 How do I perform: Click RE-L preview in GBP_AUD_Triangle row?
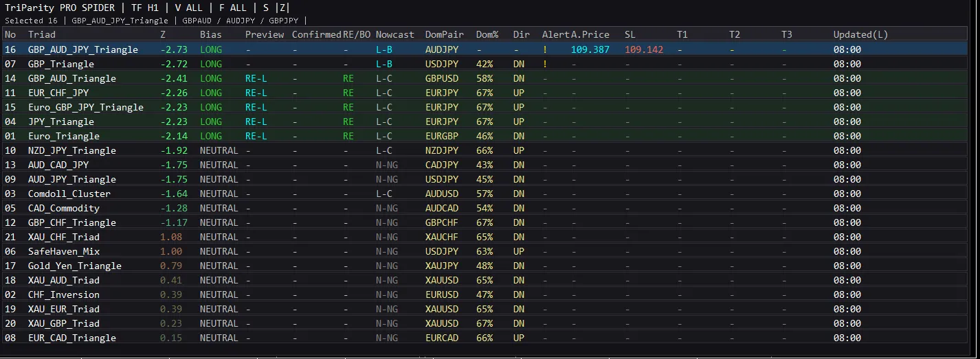click(x=256, y=78)
